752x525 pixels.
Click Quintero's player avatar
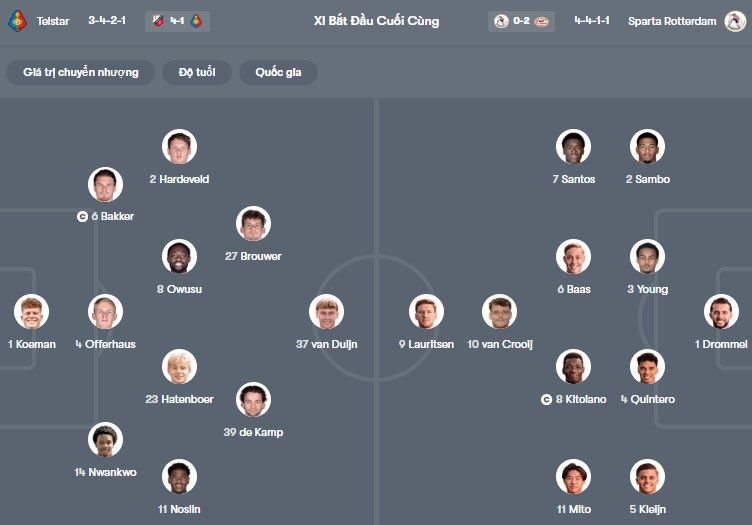click(x=647, y=367)
